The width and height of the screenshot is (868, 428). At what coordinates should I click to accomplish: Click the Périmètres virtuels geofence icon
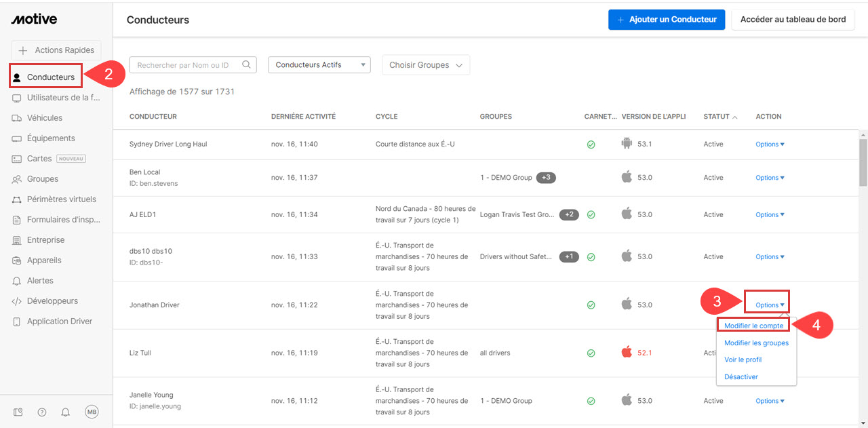pyautogui.click(x=17, y=199)
